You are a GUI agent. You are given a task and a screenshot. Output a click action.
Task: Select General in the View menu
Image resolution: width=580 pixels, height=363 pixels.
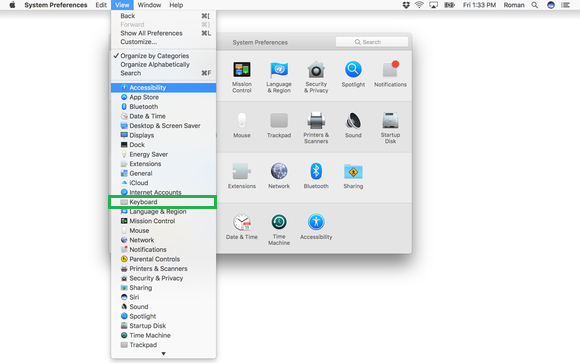coord(163,174)
